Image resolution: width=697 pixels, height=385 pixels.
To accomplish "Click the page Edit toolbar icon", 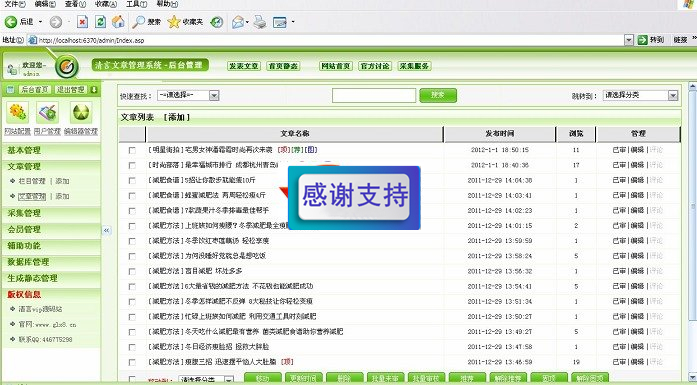I will 280,22.
